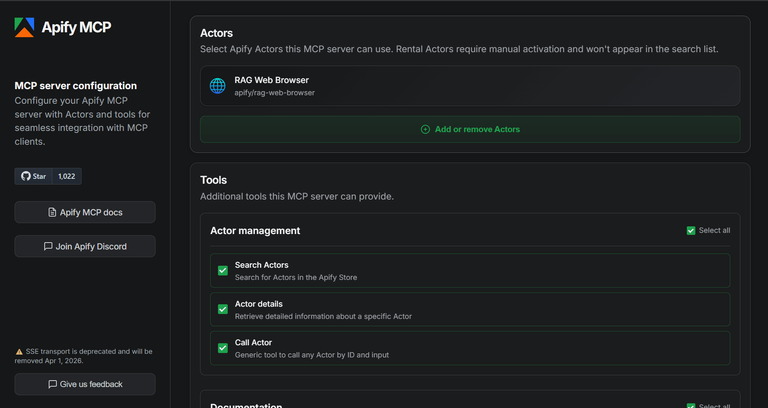Click 'Retrieve detailed information about a specific Actor' text
The width and height of the screenshot is (768, 408).
pos(323,316)
